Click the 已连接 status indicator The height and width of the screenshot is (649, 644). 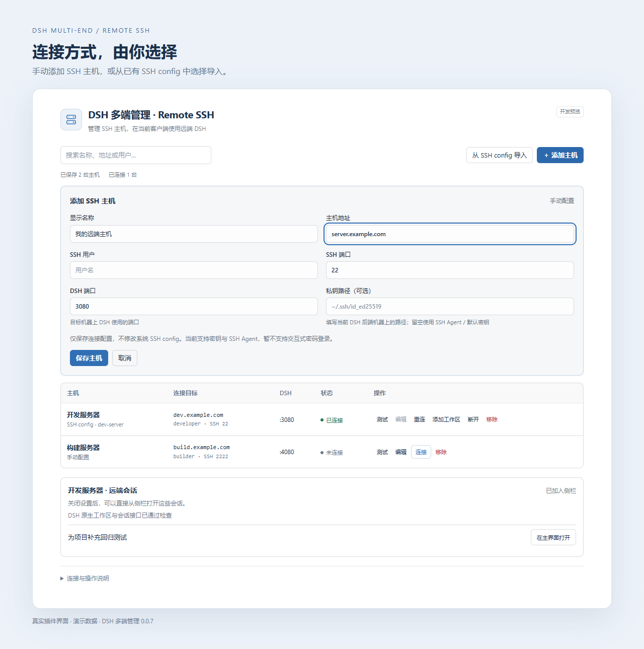click(332, 420)
